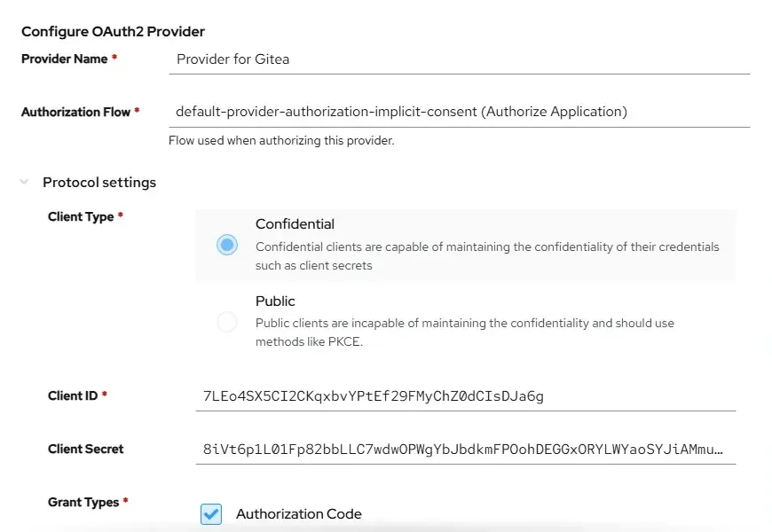772x532 pixels.
Task: Click the Client Secret input field
Action: pos(466,450)
